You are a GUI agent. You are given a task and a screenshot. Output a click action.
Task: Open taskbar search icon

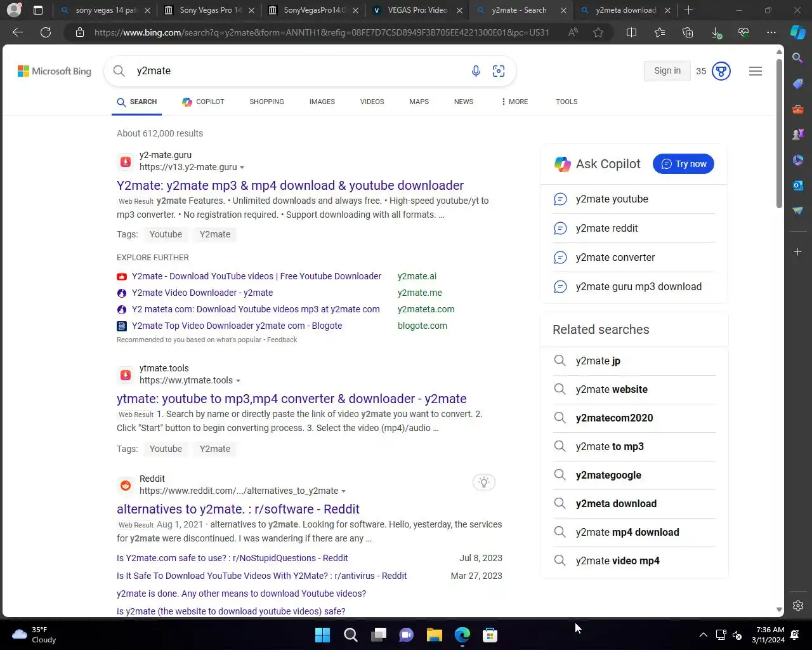pyautogui.click(x=350, y=635)
